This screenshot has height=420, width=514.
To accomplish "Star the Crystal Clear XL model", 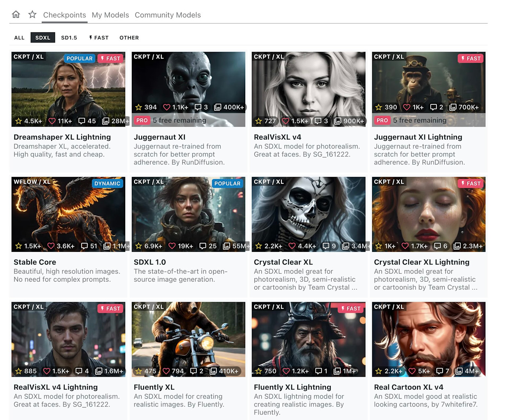I will coord(258,246).
